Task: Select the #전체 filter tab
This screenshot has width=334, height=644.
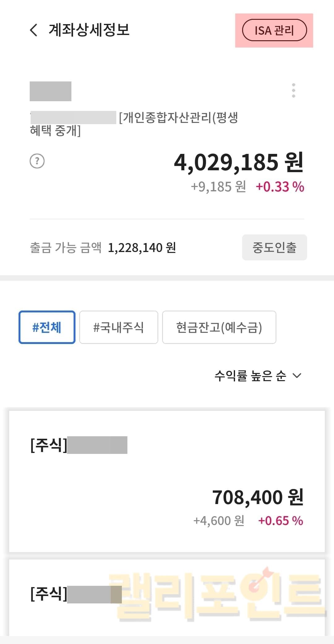Action: pyautogui.click(x=47, y=327)
